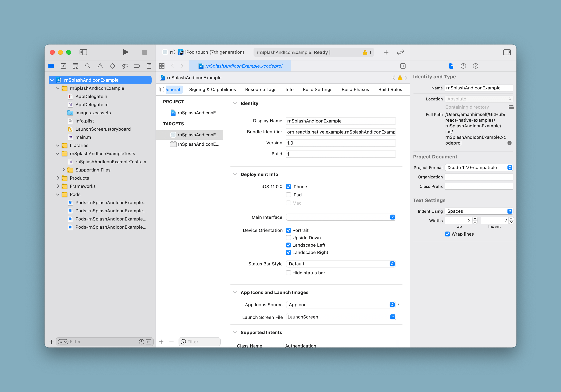Screen dimensions: 561x392
Task: Open Images.xcassets in the navigator
Action: 93,113
